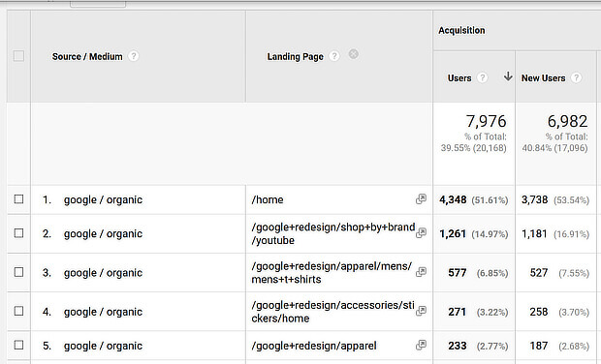Open /home page in new window
This screenshot has height=364, width=601.
coord(421,198)
